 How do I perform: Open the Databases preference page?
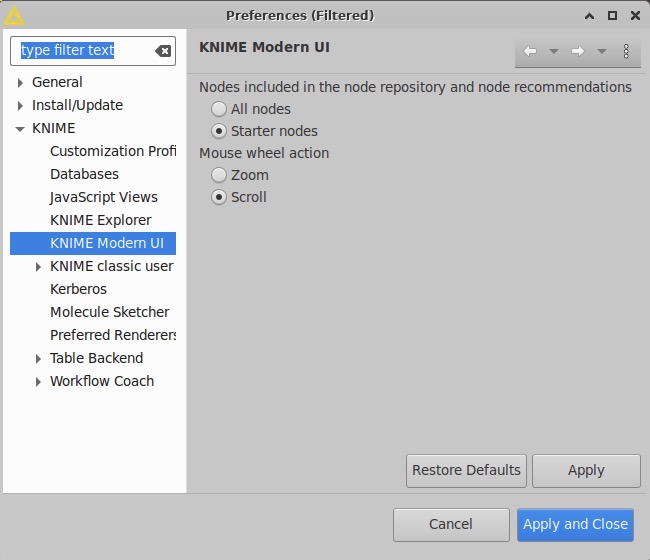click(x=85, y=174)
